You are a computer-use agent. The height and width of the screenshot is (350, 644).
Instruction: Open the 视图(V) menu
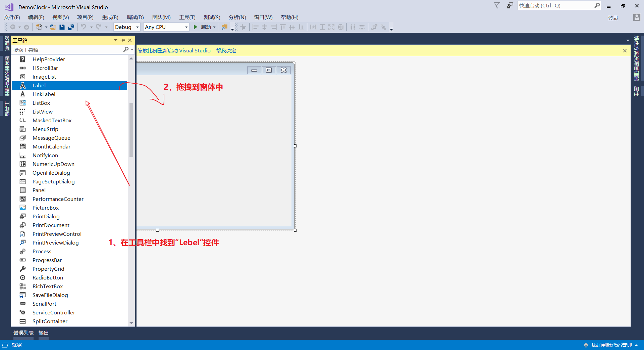(60, 17)
